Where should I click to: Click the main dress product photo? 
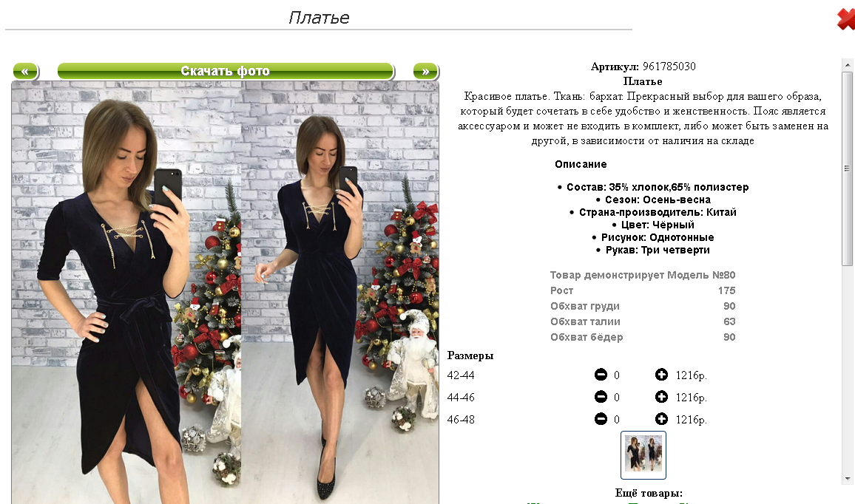225,293
